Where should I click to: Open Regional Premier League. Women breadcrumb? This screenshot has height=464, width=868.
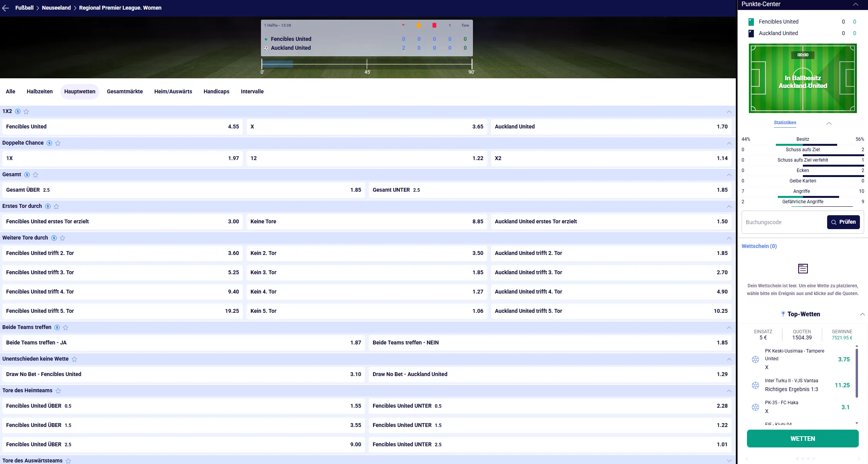[x=120, y=8]
